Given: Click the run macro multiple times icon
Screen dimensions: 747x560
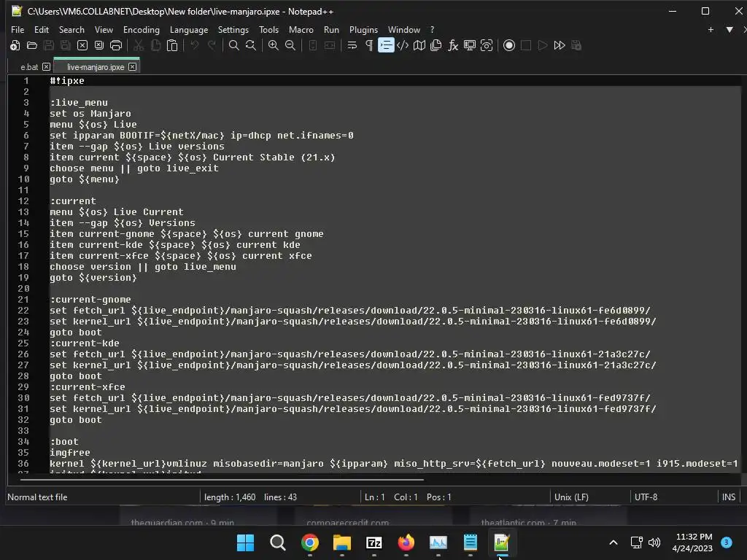Looking at the screenshot, I should click(560, 45).
